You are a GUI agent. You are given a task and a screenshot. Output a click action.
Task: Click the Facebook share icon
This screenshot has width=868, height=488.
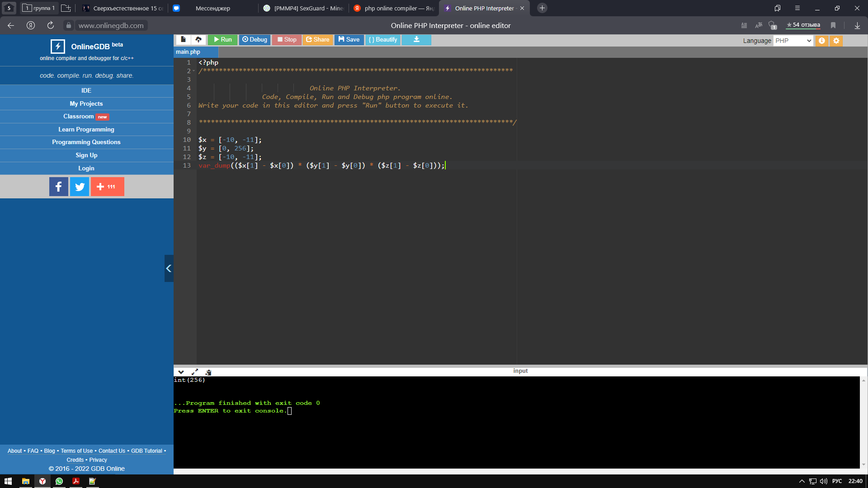click(x=59, y=187)
